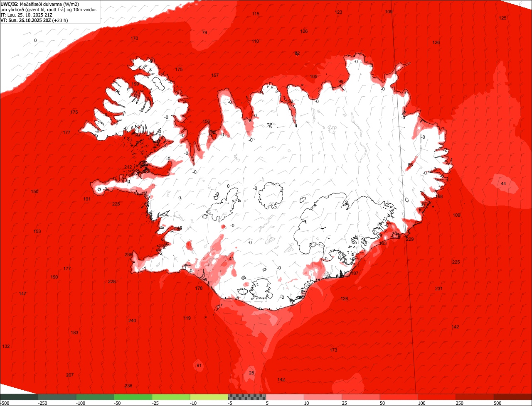This screenshot has width=532, height=406.
Task: Click the flux value '190' on the map
Action: click(54, 277)
